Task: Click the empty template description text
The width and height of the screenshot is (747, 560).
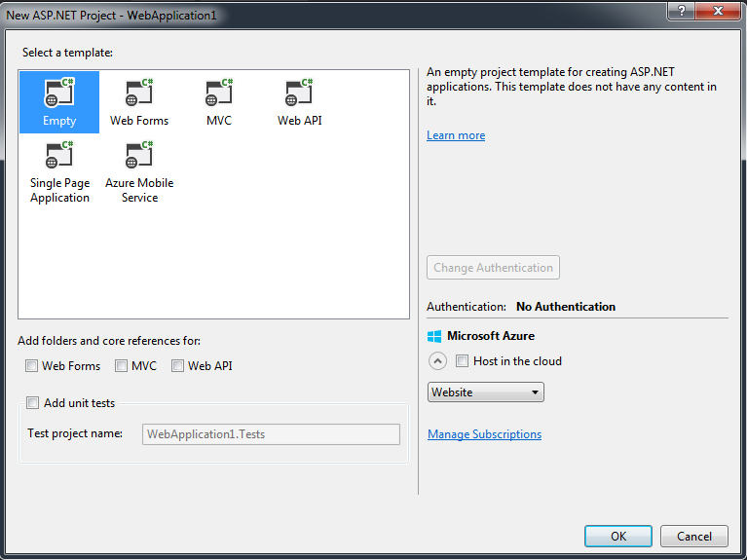Action: pyautogui.click(x=572, y=87)
